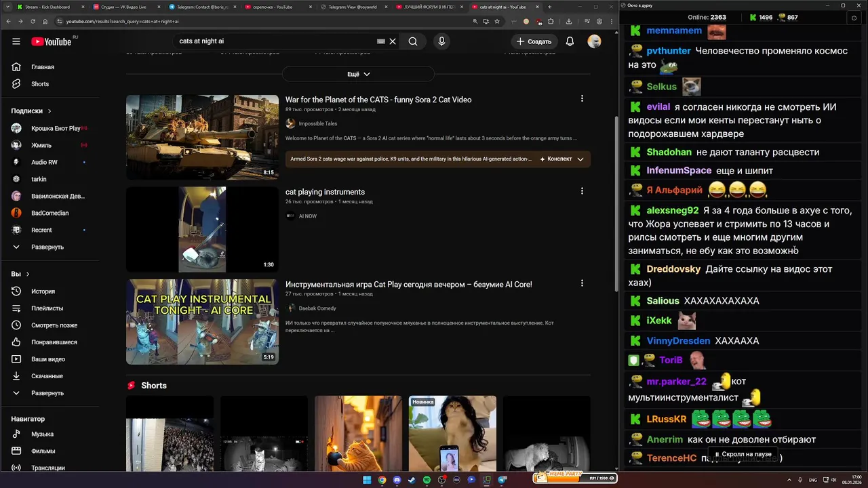Viewport: 868px width, 488px height.
Task: Open more options for 'cat playing instruments'
Action: coord(582,191)
